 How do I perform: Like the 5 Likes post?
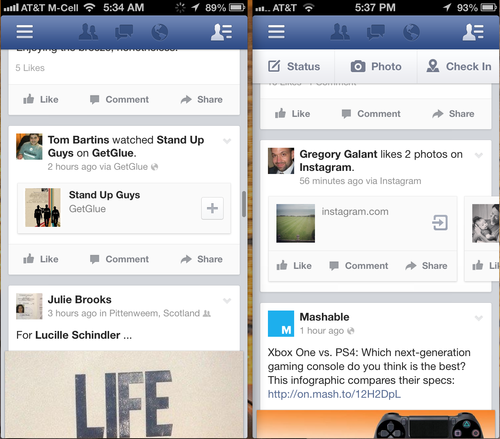pyautogui.click(x=41, y=99)
